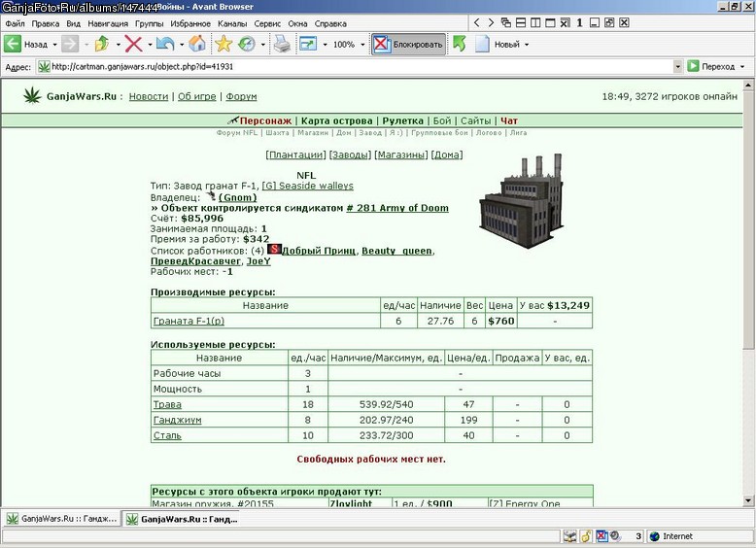Click the New blank page icon
The width and height of the screenshot is (756, 548).
pos(482,45)
